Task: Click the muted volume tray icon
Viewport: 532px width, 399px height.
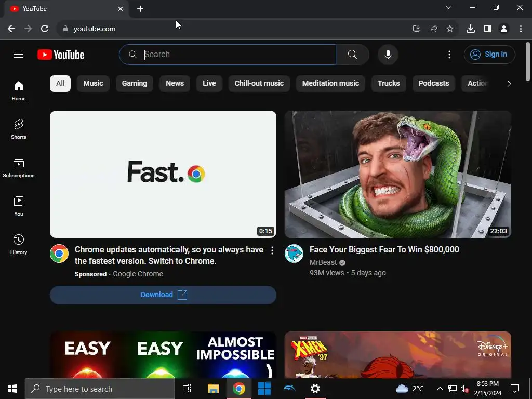Action: 464,389
